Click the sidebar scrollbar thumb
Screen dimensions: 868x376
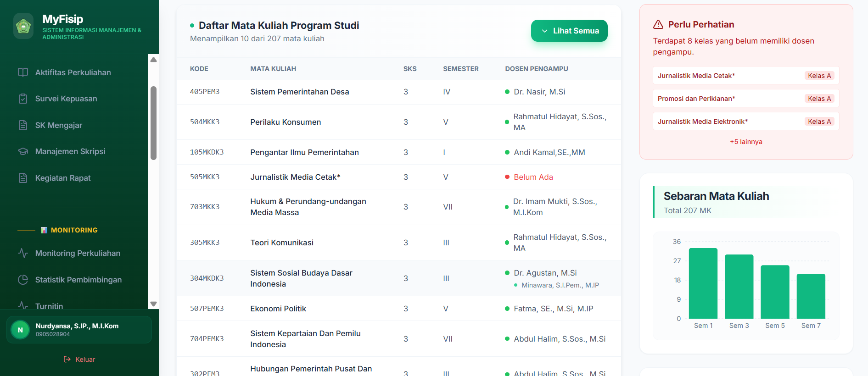pos(154,123)
